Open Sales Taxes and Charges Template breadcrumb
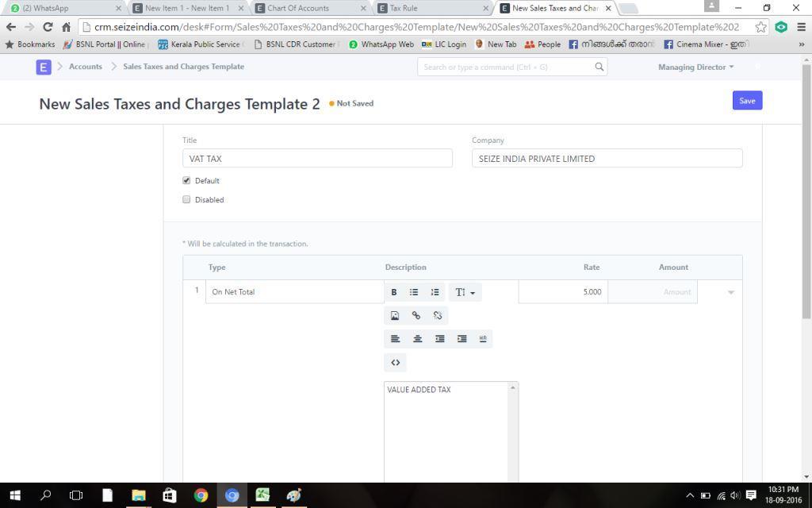812x508 pixels. tap(184, 67)
